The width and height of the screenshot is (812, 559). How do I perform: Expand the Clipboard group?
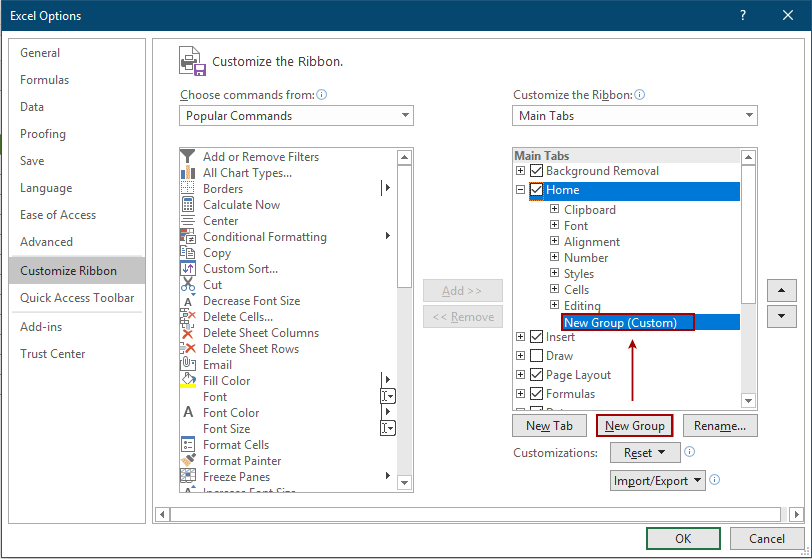(554, 209)
